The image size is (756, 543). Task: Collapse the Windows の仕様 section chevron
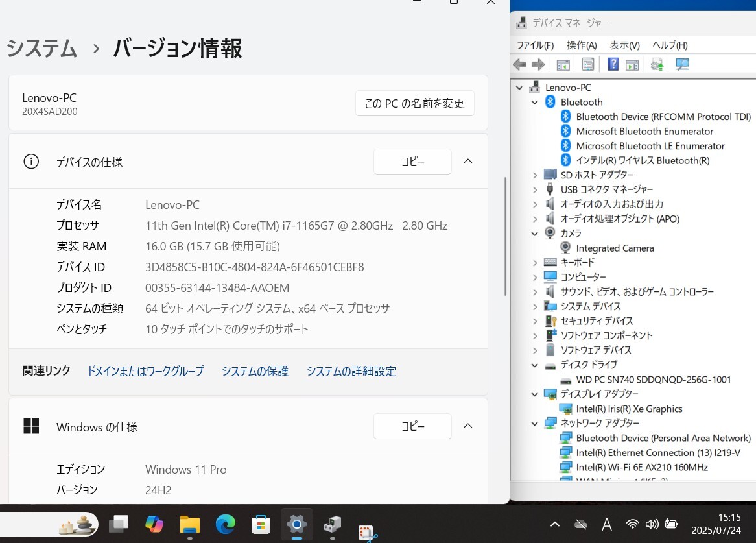(x=467, y=426)
